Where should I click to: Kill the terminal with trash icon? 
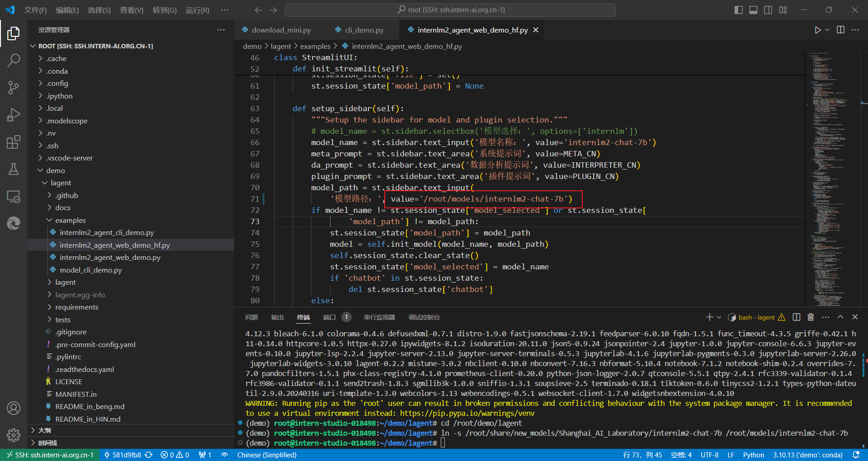811,317
